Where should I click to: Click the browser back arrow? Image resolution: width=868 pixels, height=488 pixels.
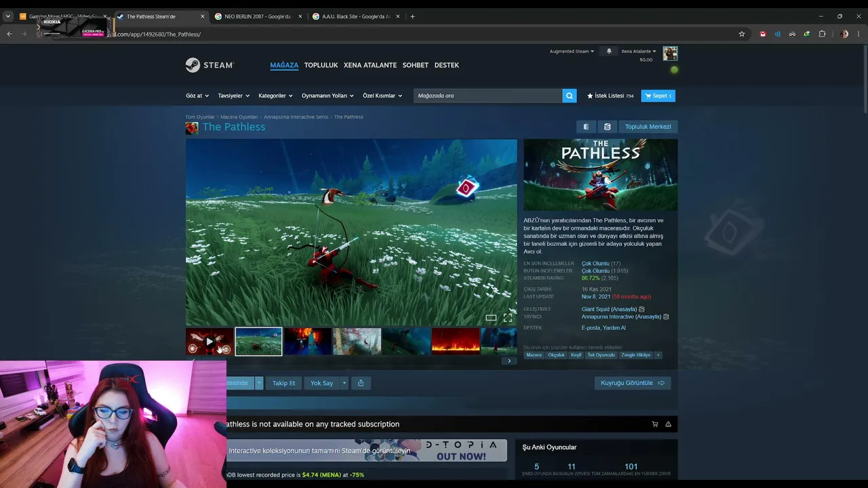(9, 34)
